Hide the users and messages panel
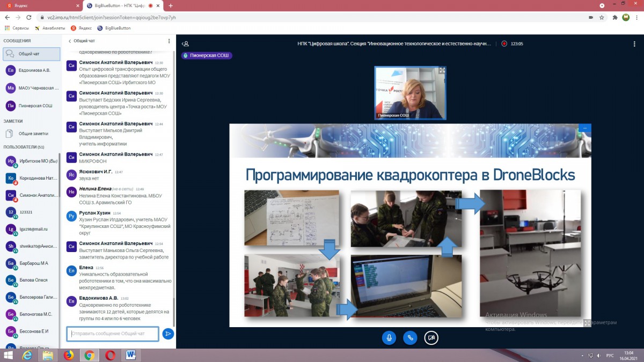 point(185,44)
